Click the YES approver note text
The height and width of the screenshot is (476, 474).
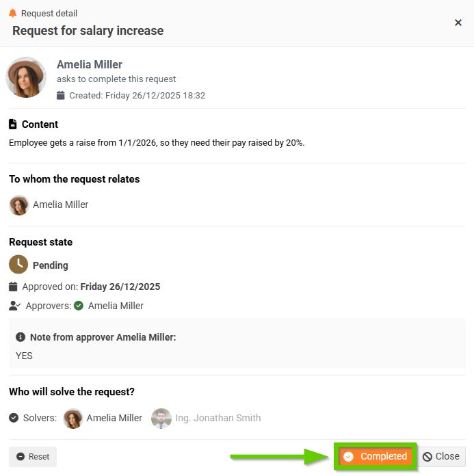coord(24,356)
